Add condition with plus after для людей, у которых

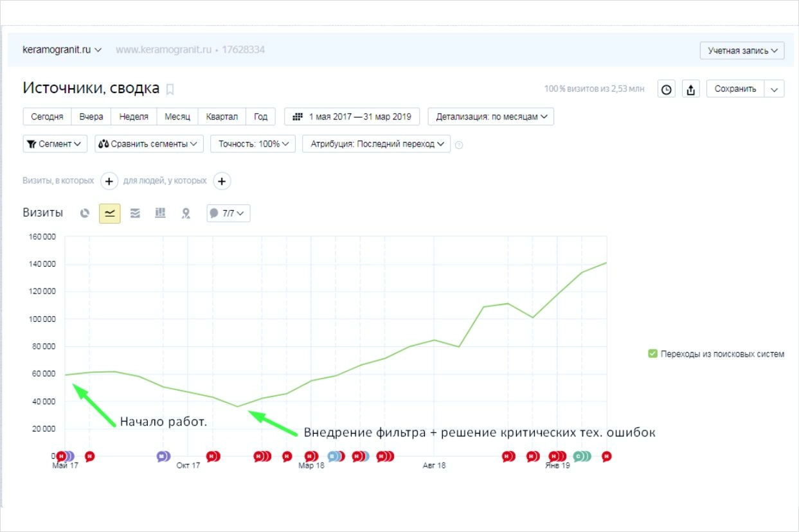222,181
